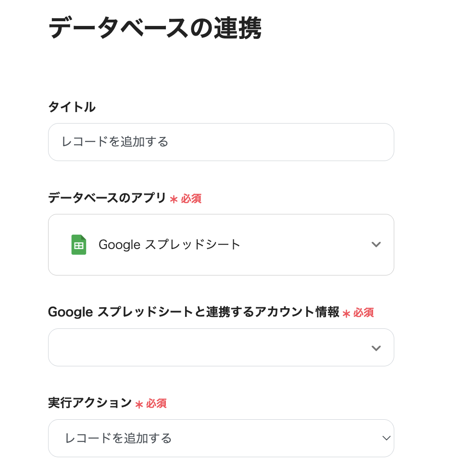Click the データベースの連携 page heading
The height and width of the screenshot is (475, 476).
(x=155, y=29)
